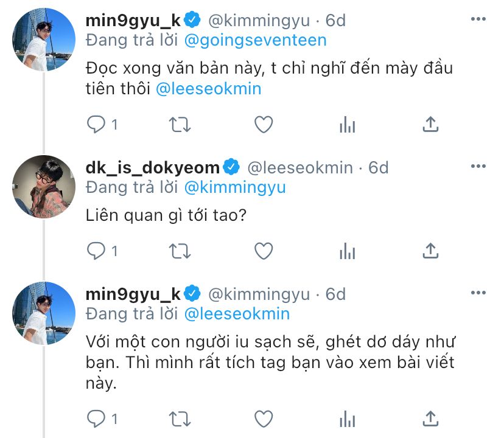Share the last min9gyu_k tweet

point(430,418)
